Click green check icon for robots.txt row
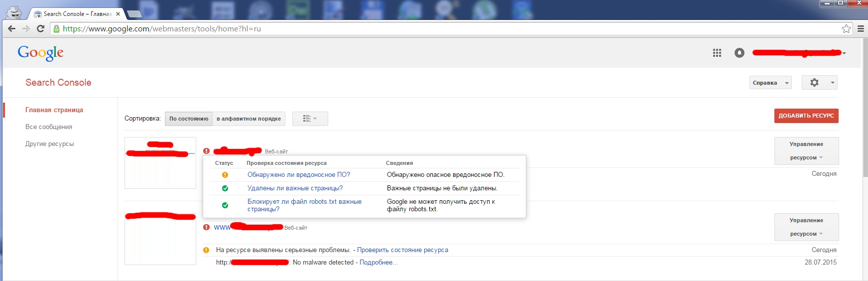Screen dimensions: 868x281 click(225, 205)
